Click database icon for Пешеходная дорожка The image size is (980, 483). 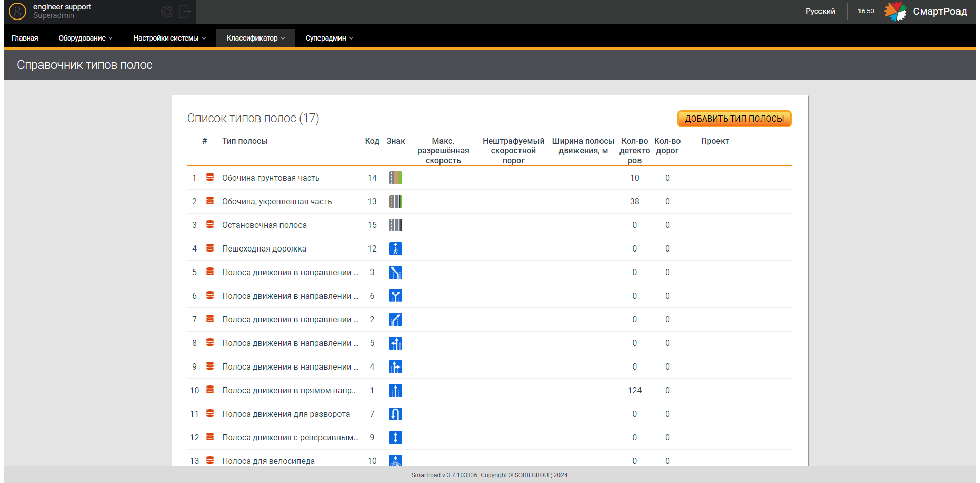210,248
